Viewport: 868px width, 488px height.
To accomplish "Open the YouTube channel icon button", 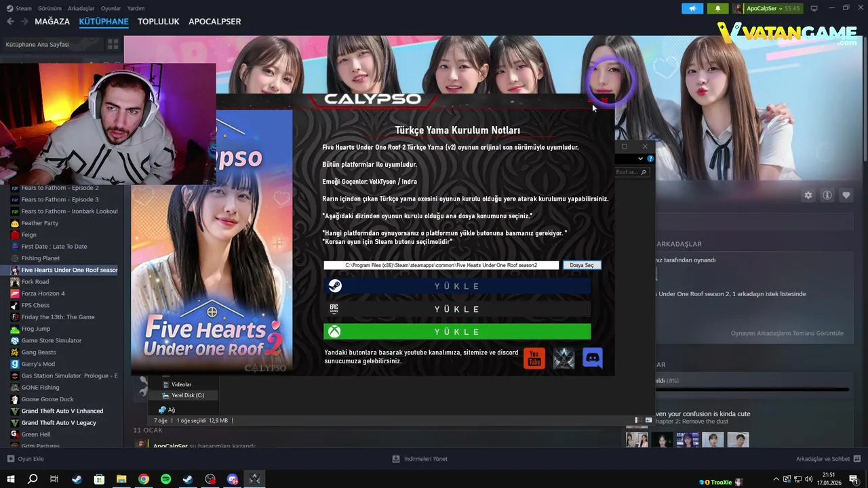I will pos(534,358).
